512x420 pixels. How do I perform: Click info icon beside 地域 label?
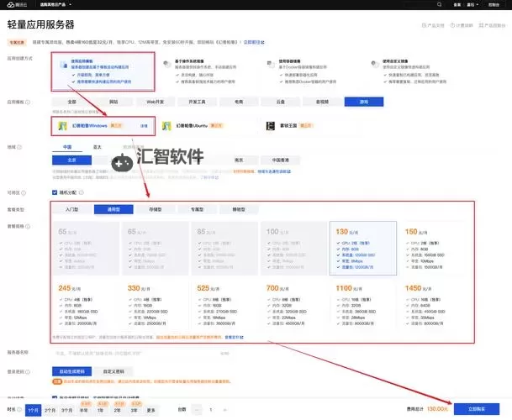coord(19,147)
